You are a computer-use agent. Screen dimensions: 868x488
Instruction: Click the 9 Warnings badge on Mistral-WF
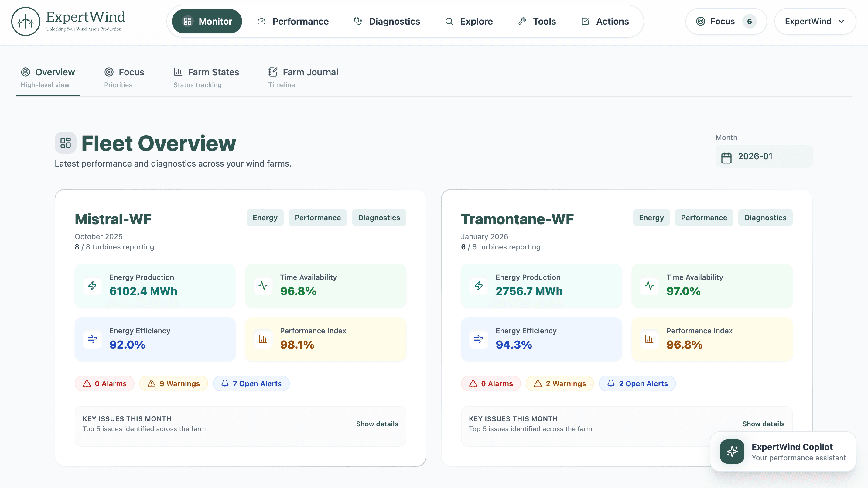pyautogui.click(x=173, y=383)
